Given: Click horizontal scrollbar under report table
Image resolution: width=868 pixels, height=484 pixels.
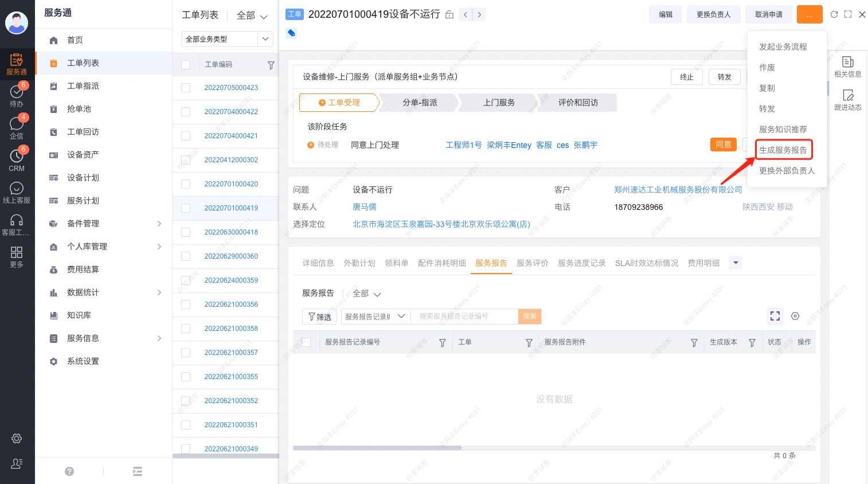Looking at the screenshot, I should click(x=377, y=448).
